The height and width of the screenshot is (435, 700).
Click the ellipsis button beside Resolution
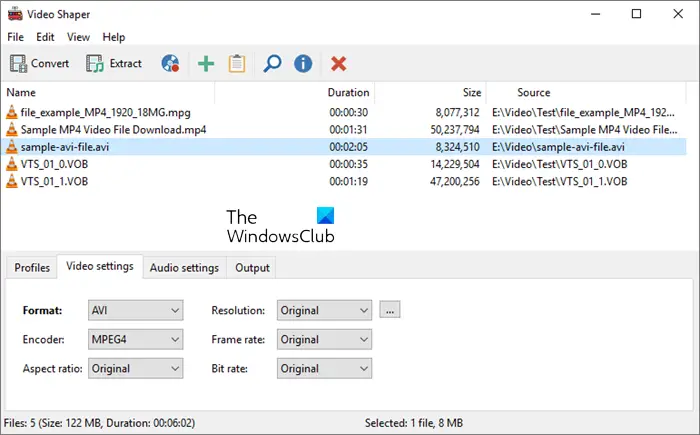click(390, 310)
